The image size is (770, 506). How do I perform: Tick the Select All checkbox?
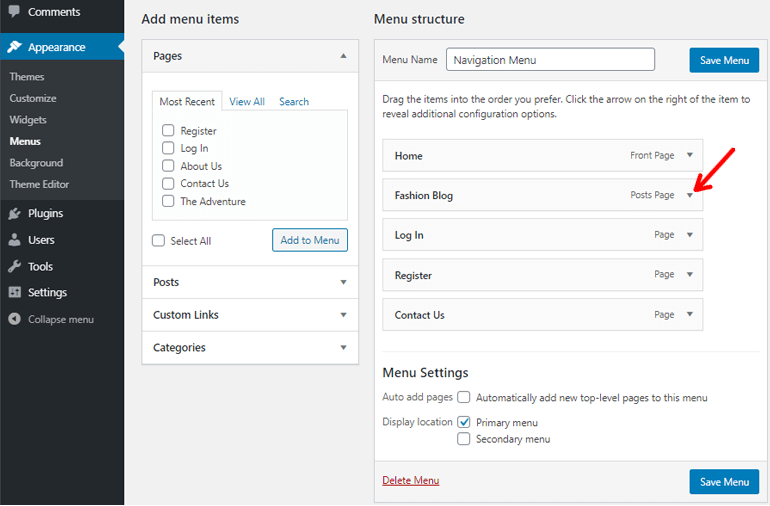pos(158,241)
